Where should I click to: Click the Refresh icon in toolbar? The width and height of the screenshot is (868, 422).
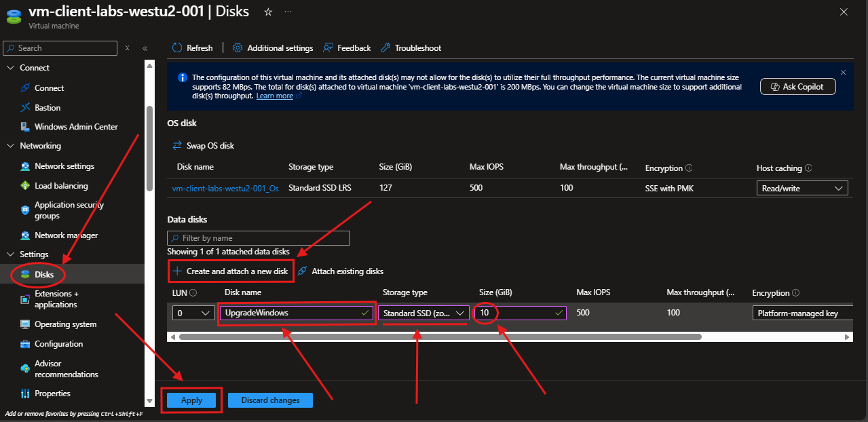[177, 48]
